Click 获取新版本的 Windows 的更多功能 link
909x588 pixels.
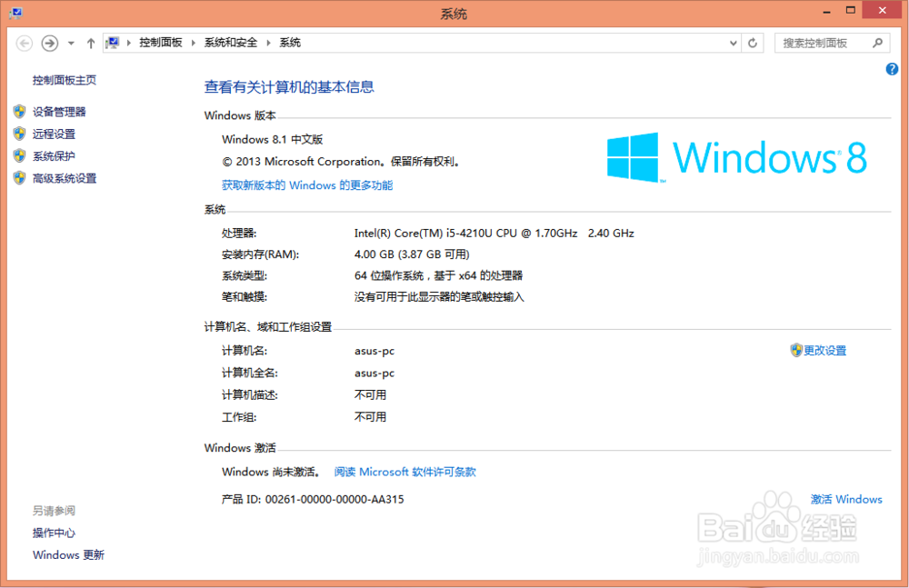pos(307,185)
